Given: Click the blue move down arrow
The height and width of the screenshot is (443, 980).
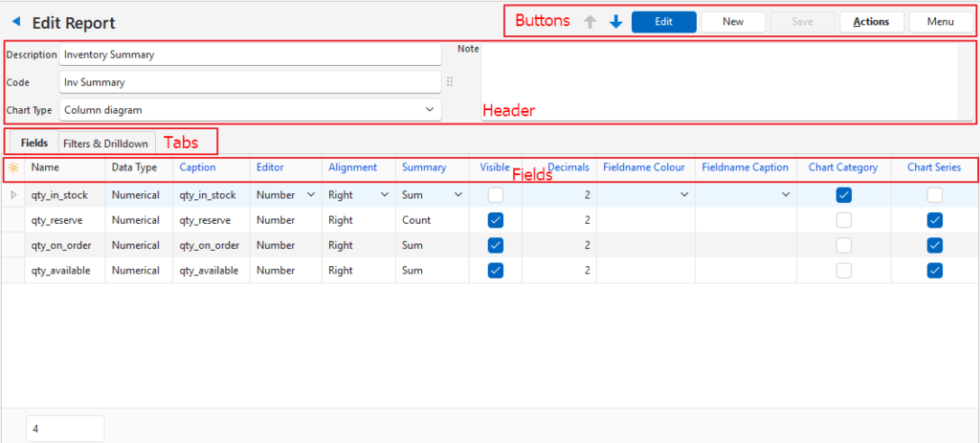Looking at the screenshot, I should [616, 22].
